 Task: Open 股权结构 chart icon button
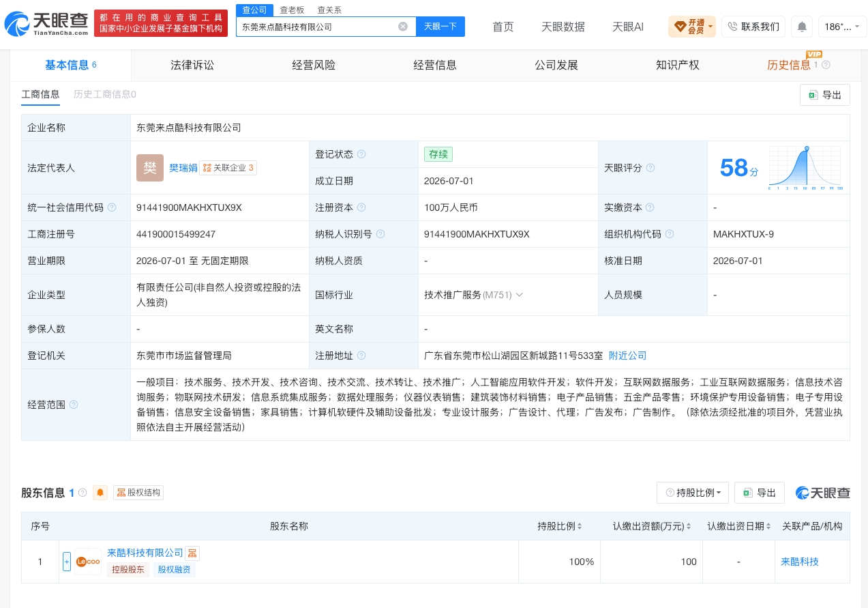point(138,493)
